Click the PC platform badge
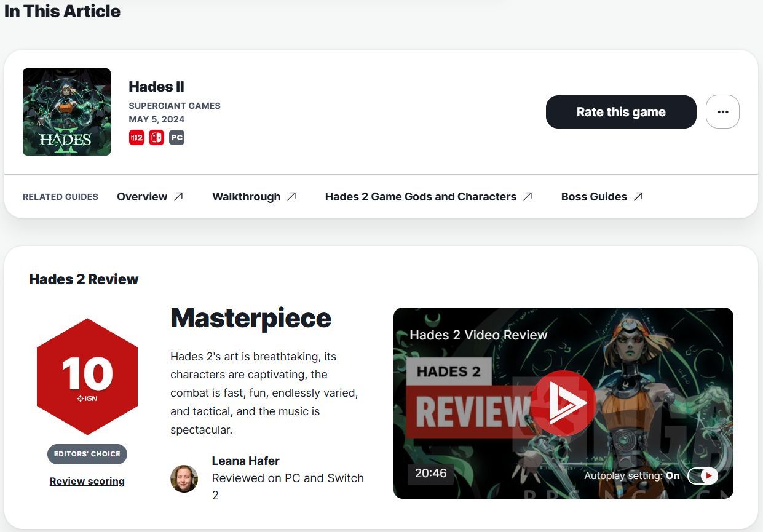This screenshot has height=532, width=763. pyautogui.click(x=177, y=137)
